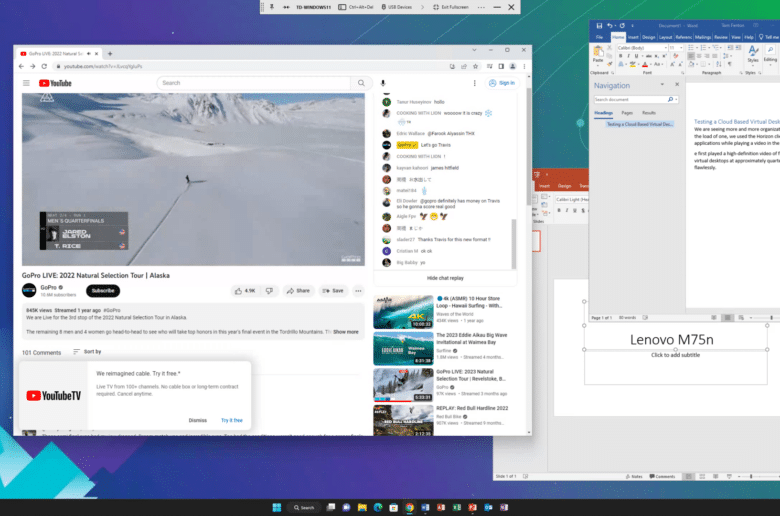Click Subscribe for the GoPro channel

(103, 291)
